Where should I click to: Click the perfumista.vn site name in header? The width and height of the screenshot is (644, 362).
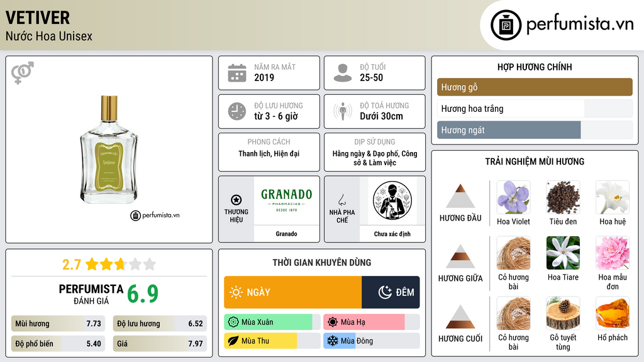click(x=580, y=25)
